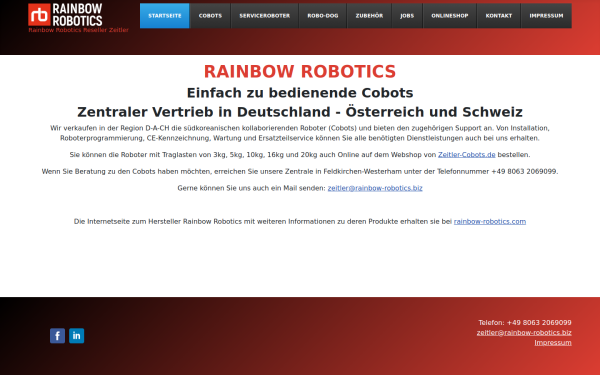Select Impressum in the top navigation
Image resolution: width=600 pixels, height=375 pixels.
pyautogui.click(x=546, y=16)
